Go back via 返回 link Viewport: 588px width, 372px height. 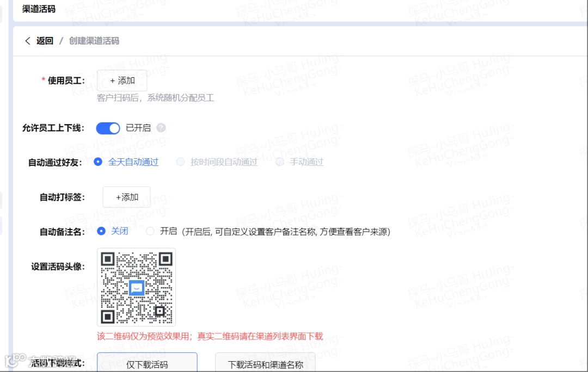click(x=45, y=41)
